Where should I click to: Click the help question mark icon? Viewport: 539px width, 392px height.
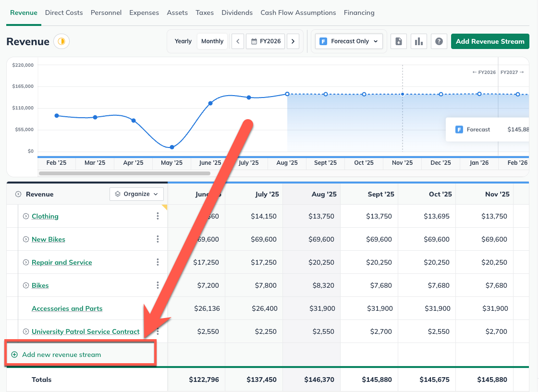439,41
